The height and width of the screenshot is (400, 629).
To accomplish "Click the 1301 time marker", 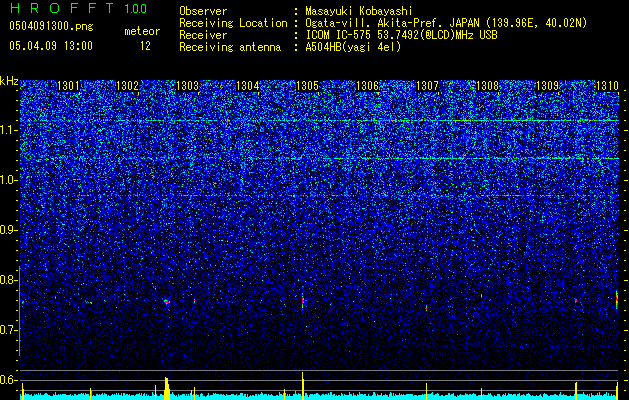I will click(68, 86).
